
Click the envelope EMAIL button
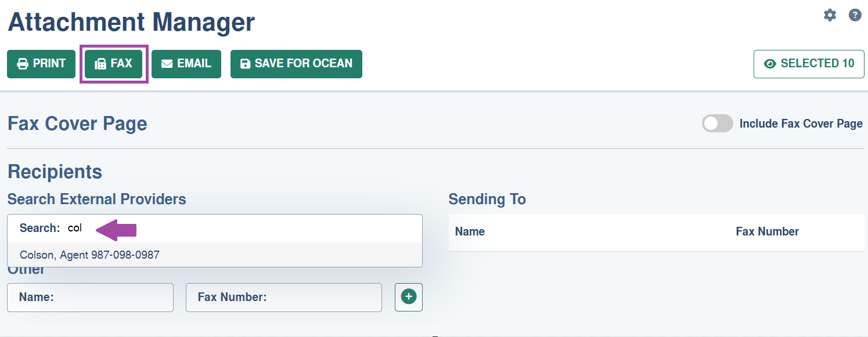click(x=186, y=64)
